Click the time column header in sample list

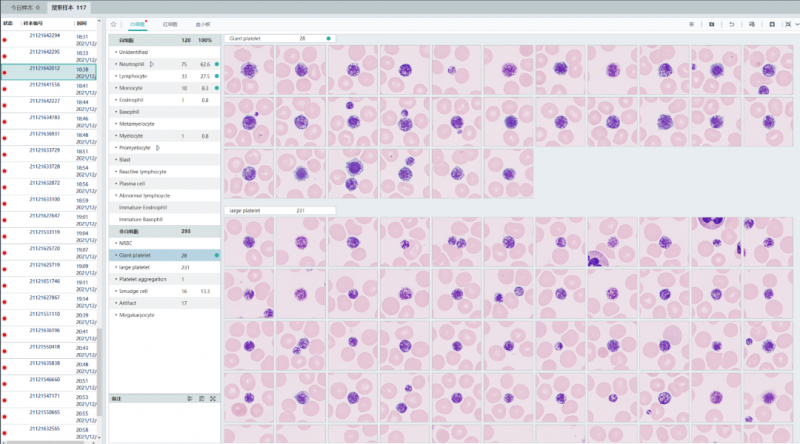point(82,23)
